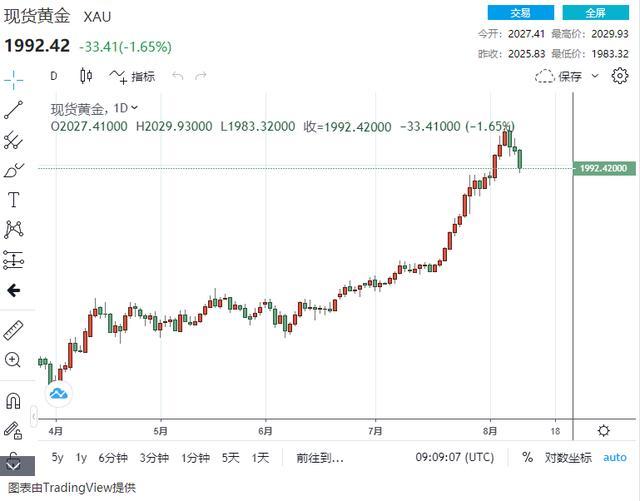Toggle percent scale on price axis
The width and height of the screenshot is (640, 501).
[x=527, y=457]
